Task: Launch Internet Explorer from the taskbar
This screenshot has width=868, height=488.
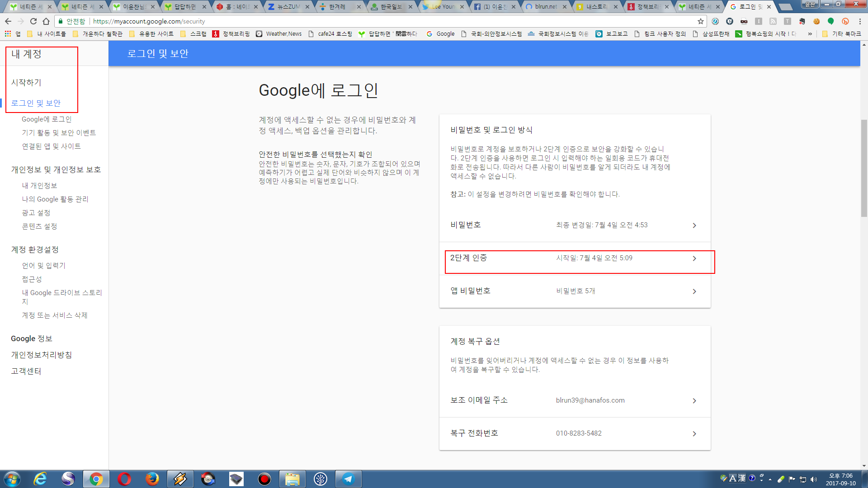Action: pos(40,479)
